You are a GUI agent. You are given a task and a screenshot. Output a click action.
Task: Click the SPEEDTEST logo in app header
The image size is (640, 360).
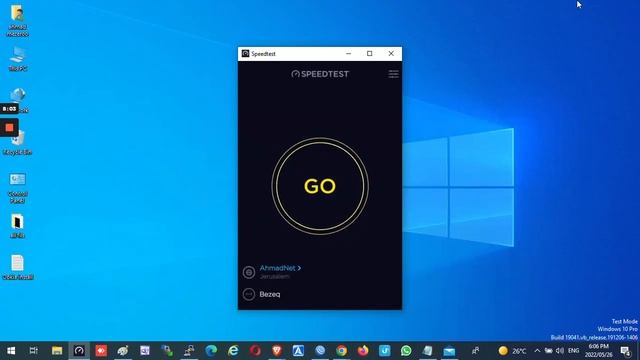(x=320, y=74)
